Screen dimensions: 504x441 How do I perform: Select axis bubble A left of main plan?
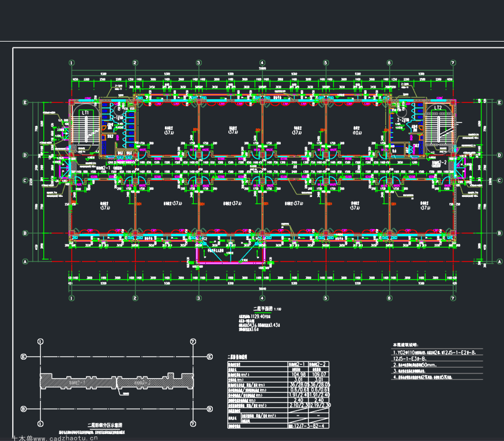coord(25,261)
